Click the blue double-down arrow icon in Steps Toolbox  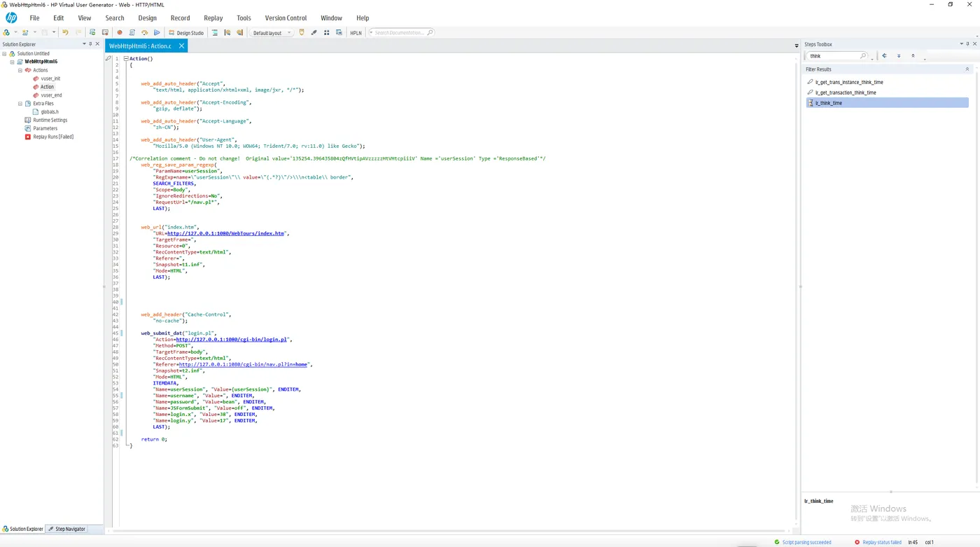[x=899, y=56]
